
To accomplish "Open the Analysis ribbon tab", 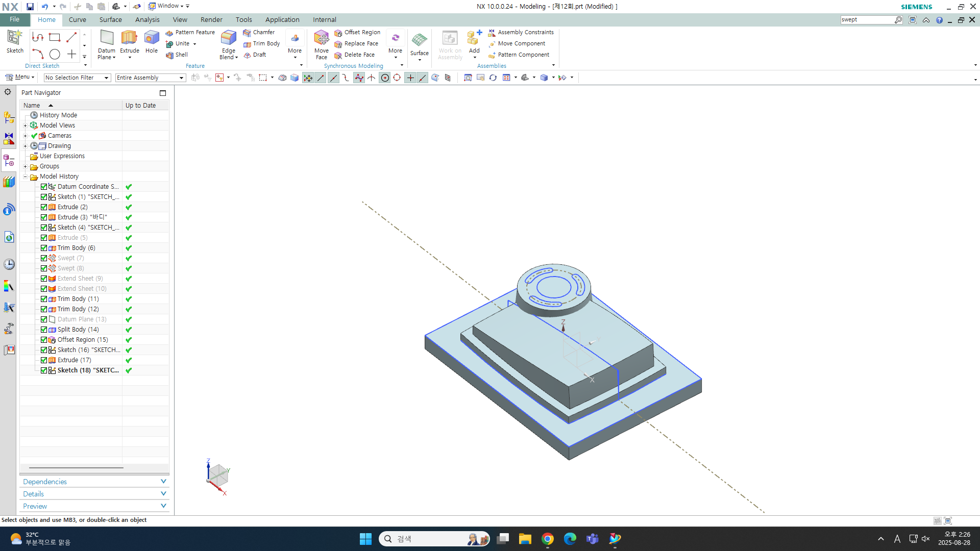I will (x=147, y=19).
